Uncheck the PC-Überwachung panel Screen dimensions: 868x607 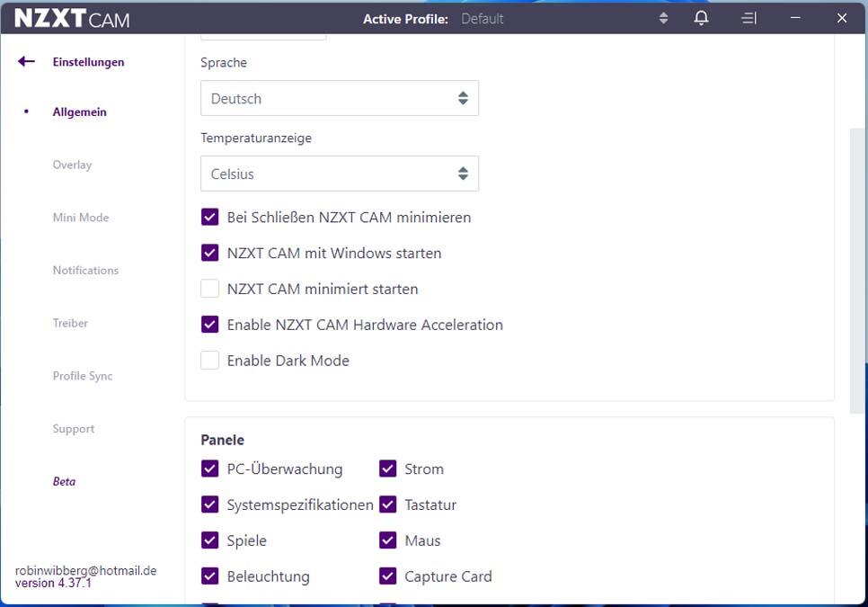pos(209,469)
